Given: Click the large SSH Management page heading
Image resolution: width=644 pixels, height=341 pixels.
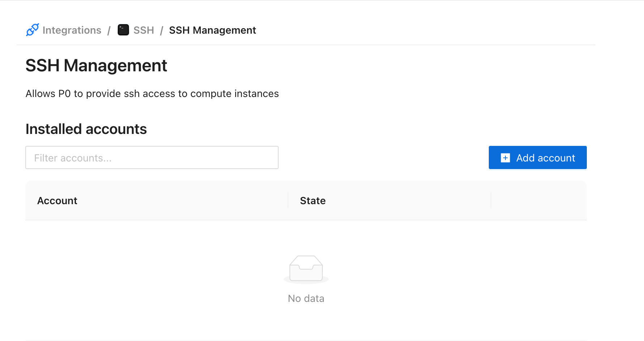Looking at the screenshot, I should click(96, 66).
